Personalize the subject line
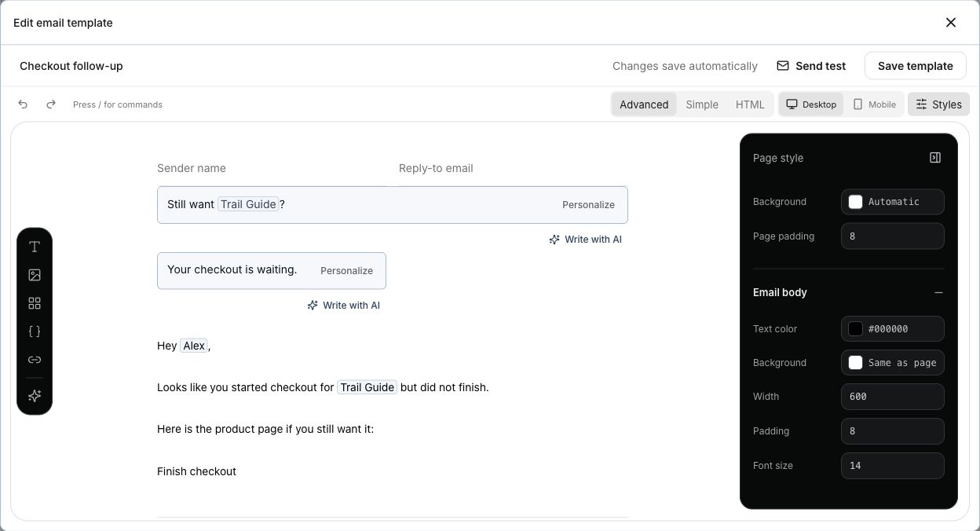980x531 pixels. [x=588, y=205]
